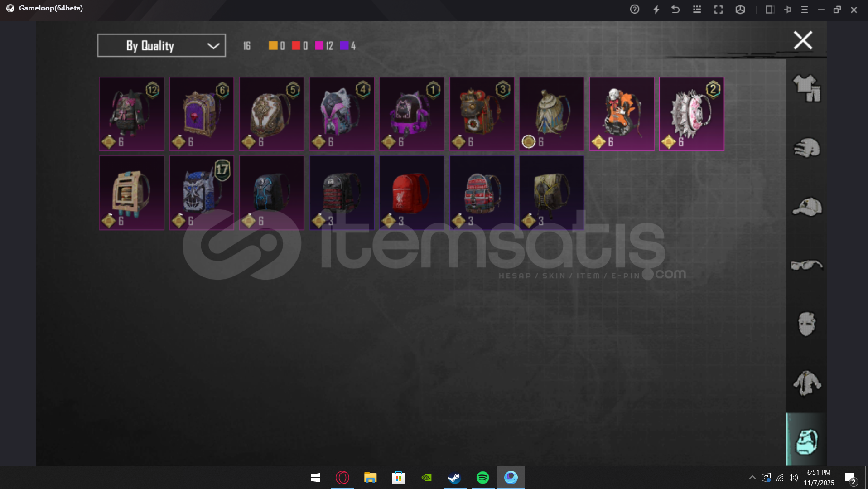Pick the spiked pink donut backpack
This screenshot has width=868, height=489.
pyautogui.click(x=691, y=114)
